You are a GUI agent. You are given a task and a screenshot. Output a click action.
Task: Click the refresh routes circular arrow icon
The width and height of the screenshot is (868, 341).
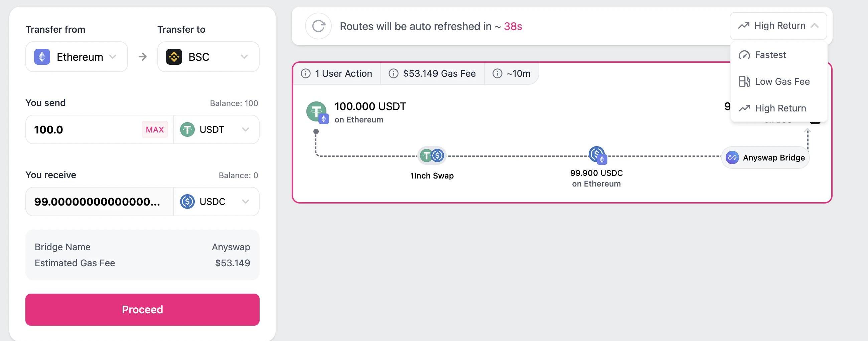click(x=318, y=26)
